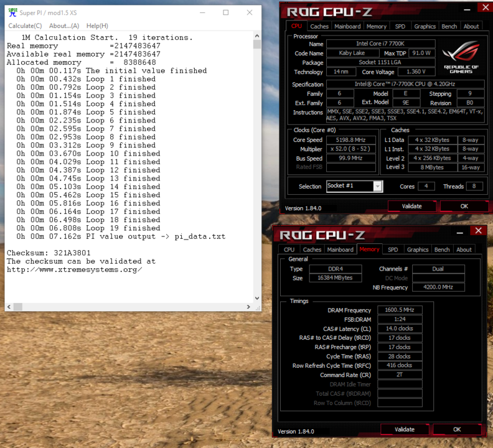Click the 'PI value output -> pi_data.txt' line

(x=121, y=236)
